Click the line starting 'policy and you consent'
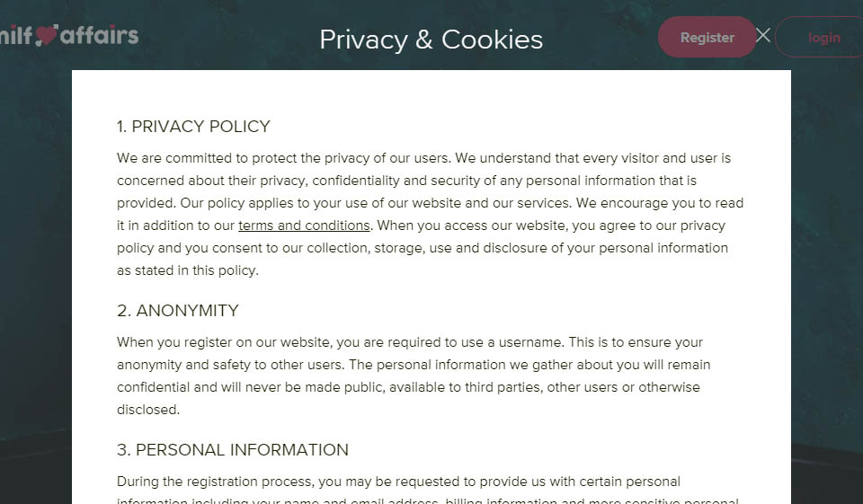The width and height of the screenshot is (863, 504). pyautogui.click(x=423, y=248)
